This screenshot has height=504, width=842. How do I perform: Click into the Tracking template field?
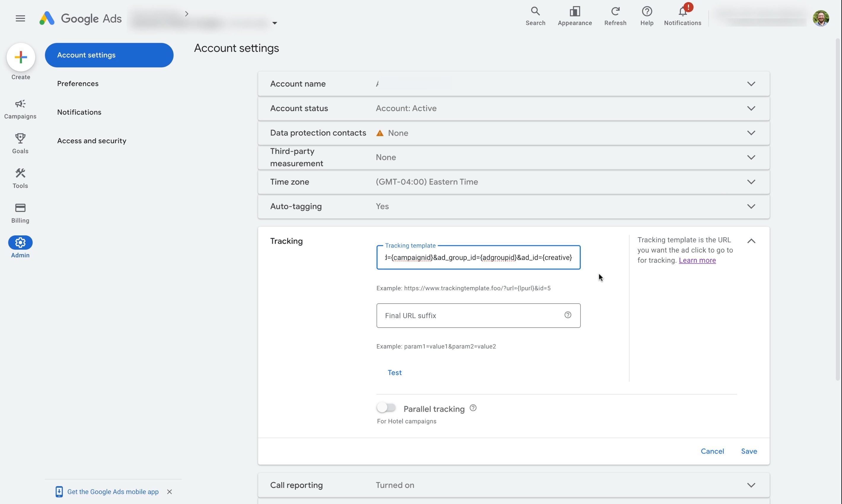coord(478,257)
